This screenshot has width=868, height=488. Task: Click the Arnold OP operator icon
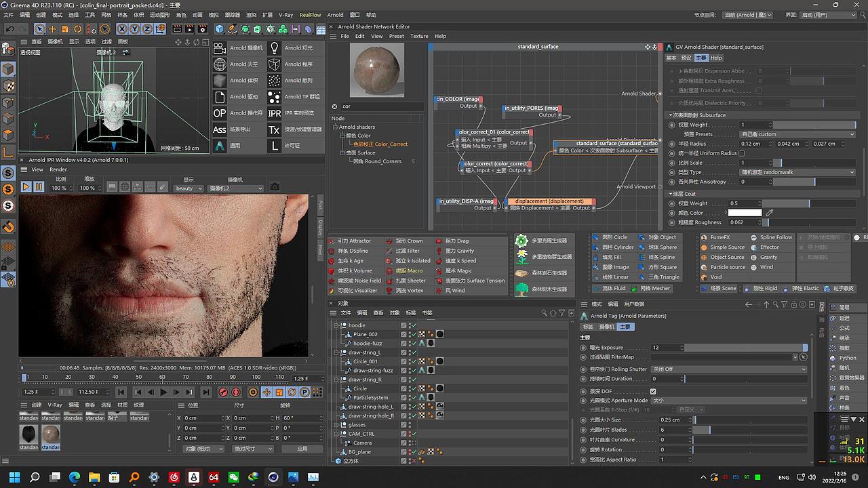(x=220, y=113)
